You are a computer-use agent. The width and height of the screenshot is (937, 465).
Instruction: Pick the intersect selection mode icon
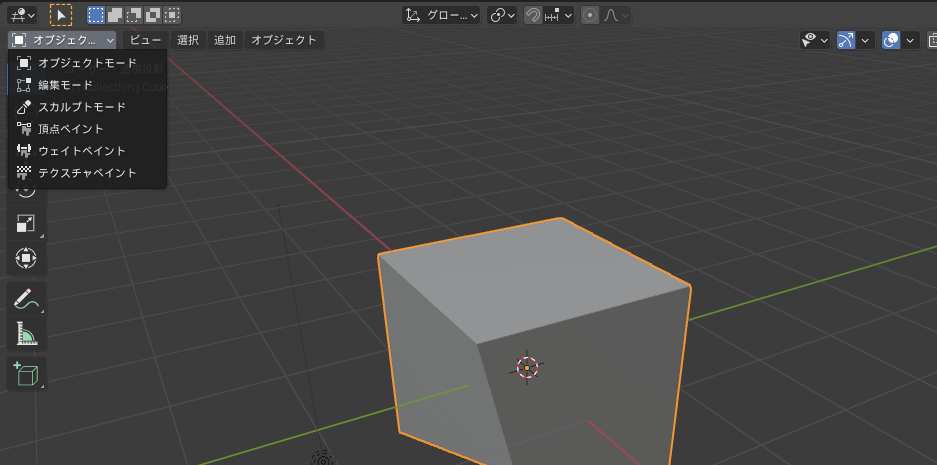[x=172, y=15]
